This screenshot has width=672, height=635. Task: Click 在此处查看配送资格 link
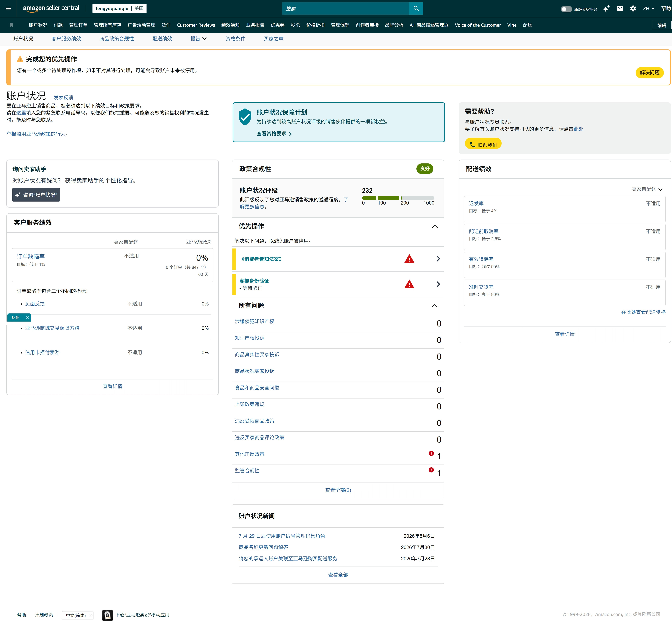[x=643, y=312]
